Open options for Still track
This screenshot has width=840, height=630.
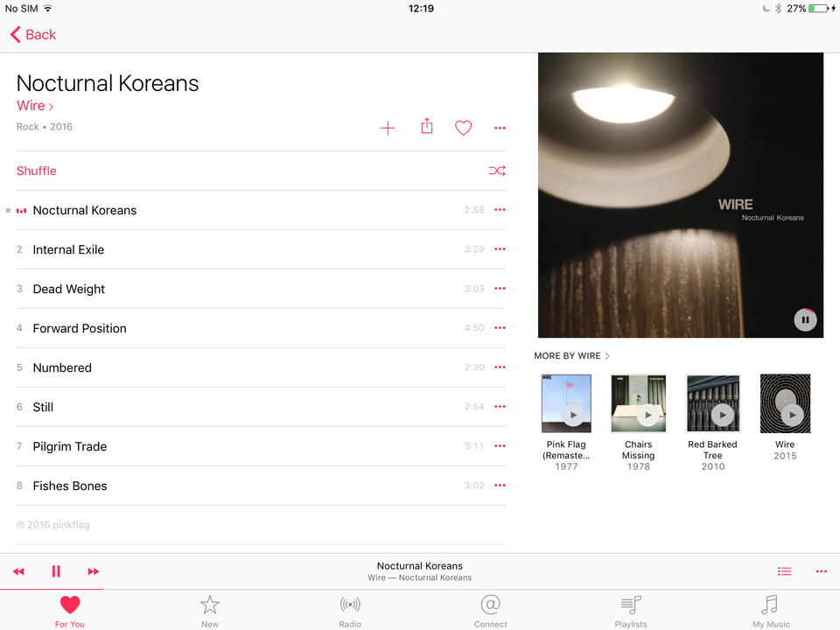click(500, 407)
